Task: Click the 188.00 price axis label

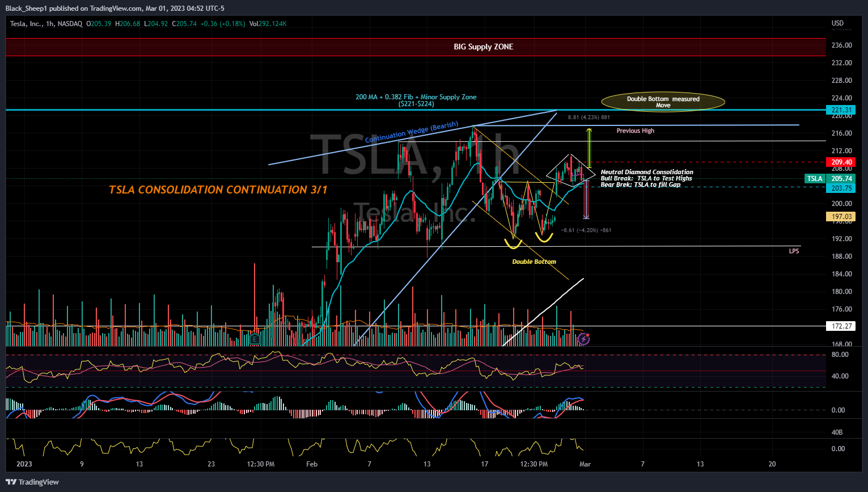Action: point(841,256)
